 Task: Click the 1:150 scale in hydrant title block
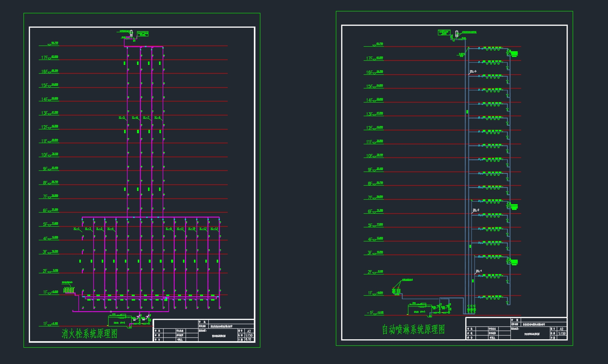pyautogui.click(x=249, y=336)
